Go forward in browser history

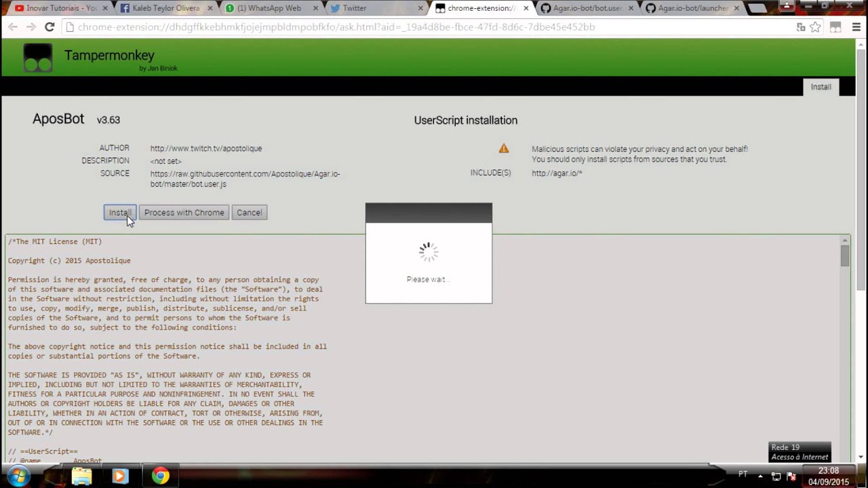coord(31,27)
